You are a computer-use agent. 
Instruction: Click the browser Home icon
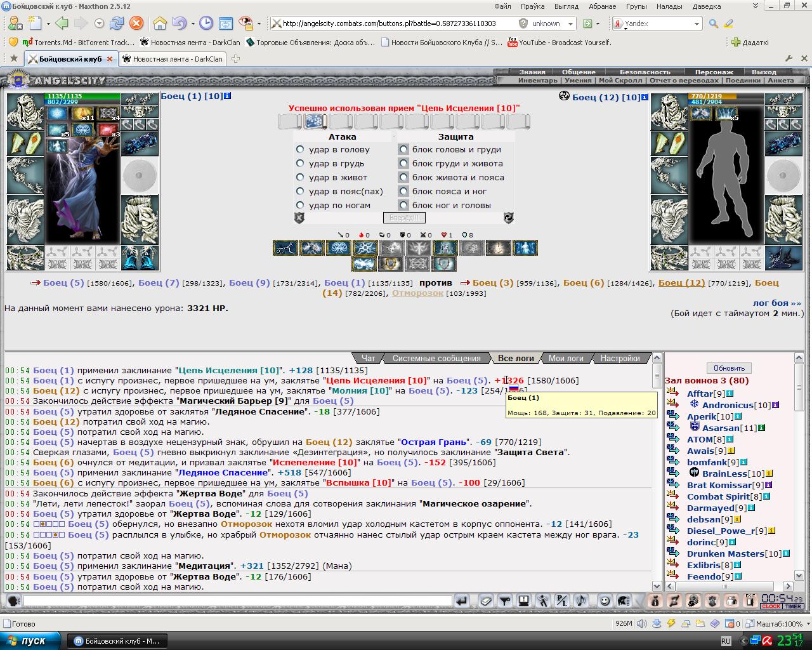tap(159, 23)
